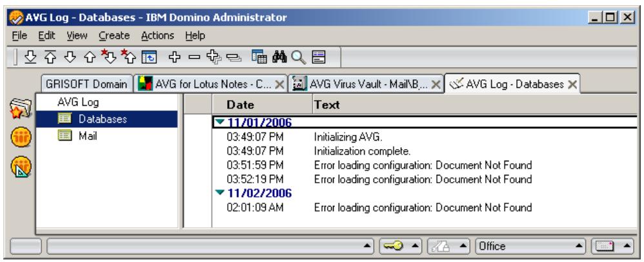
Task: Open the Office location dropdown arrow
Action: point(579,246)
